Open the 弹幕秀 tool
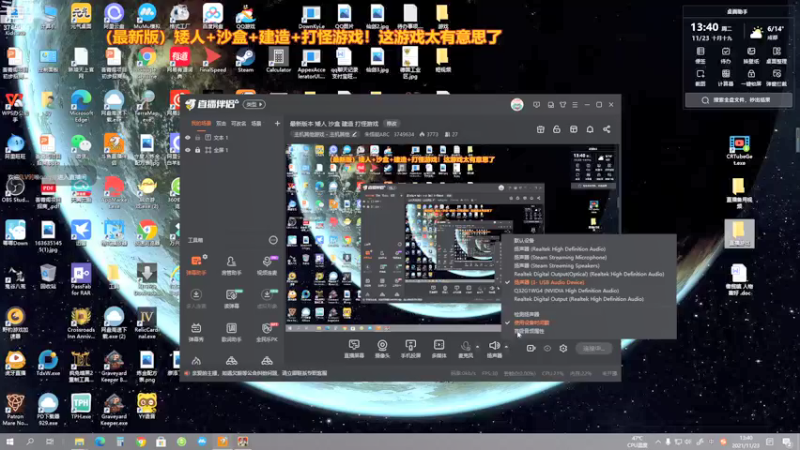Viewport: 800px width, 450px height. [196, 332]
